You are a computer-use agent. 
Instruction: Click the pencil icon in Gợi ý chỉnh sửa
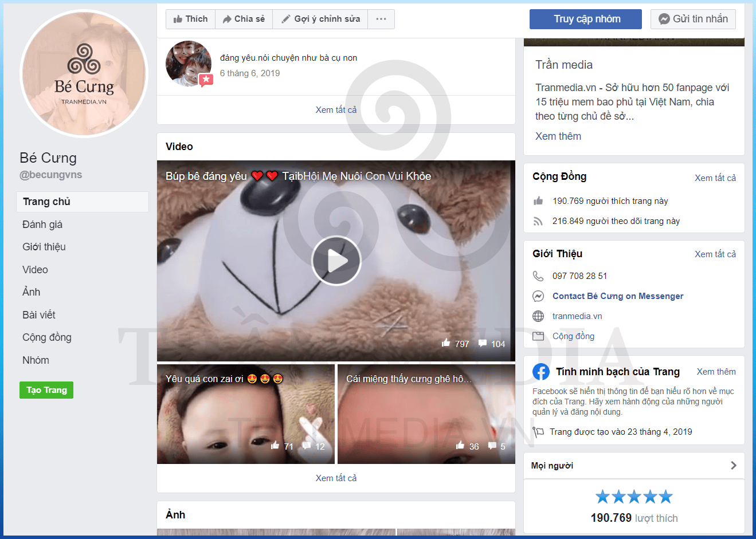coord(285,19)
